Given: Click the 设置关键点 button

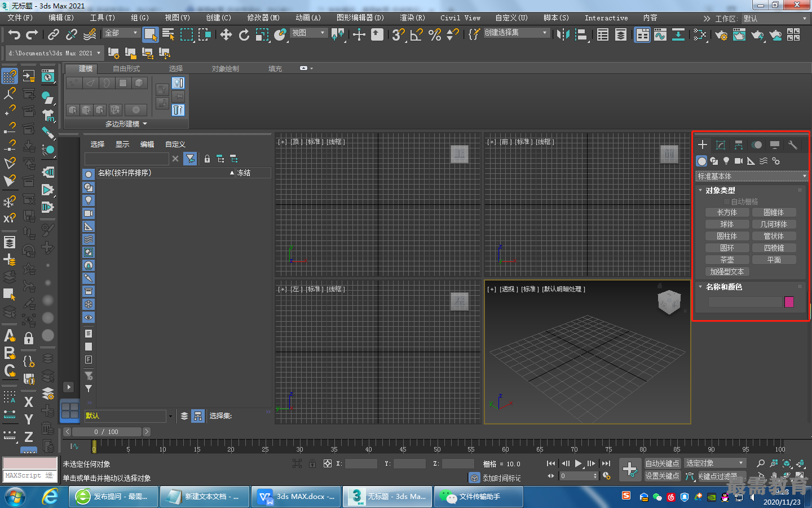Looking at the screenshot, I should coord(662,476).
